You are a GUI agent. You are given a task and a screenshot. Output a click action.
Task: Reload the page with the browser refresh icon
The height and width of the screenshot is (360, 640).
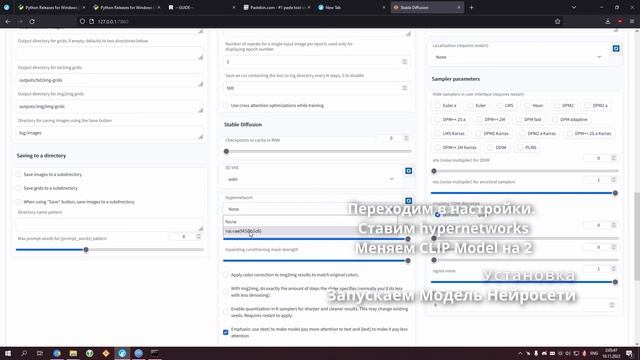pos(32,21)
